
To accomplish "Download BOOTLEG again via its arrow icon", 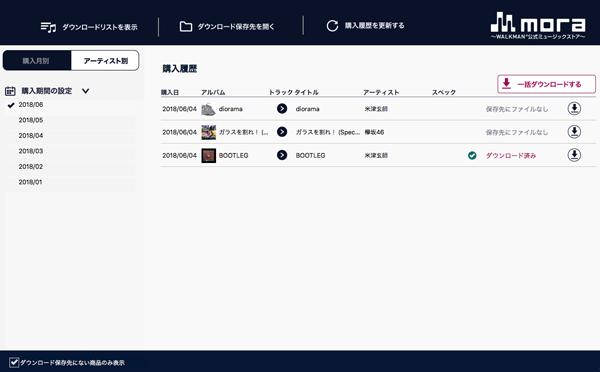I will coord(574,155).
